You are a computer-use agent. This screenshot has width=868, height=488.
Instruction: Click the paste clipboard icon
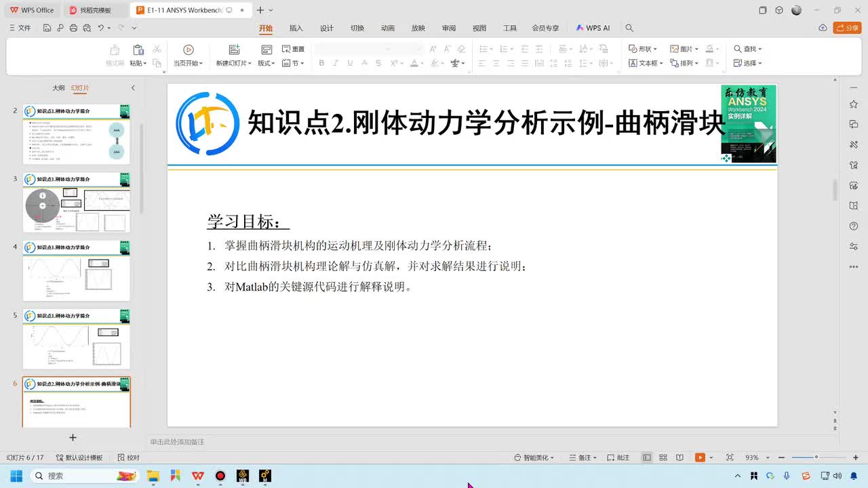pos(138,49)
